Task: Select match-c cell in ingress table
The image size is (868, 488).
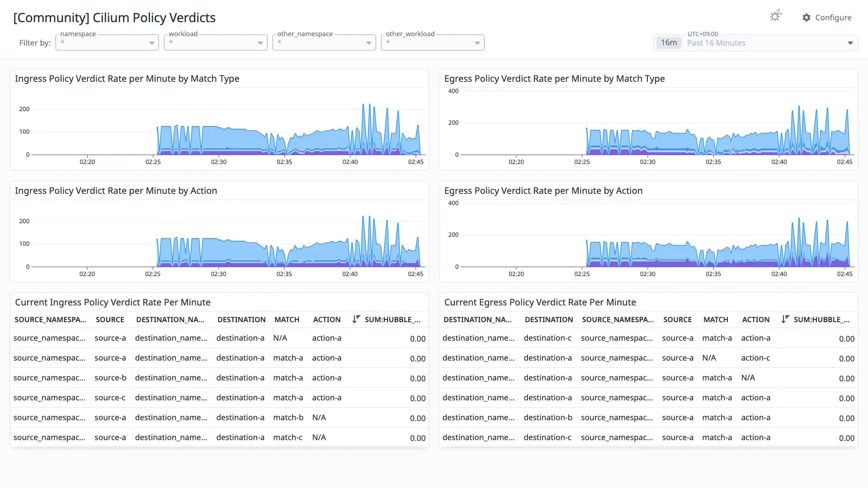Action: pyautogui.click(x=288, y=437)
